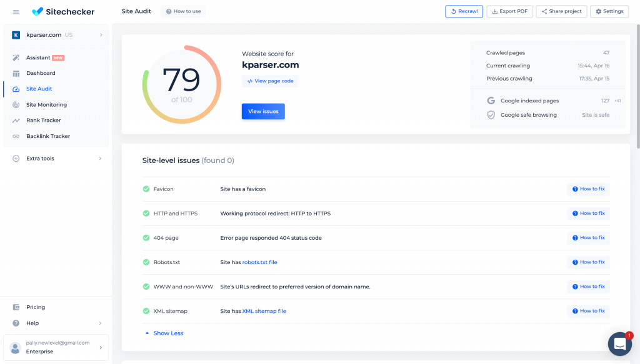The width and height of the screenshot is (640, 364).
Task: Click the Backlink Tracker link icon
Action: 16,136
